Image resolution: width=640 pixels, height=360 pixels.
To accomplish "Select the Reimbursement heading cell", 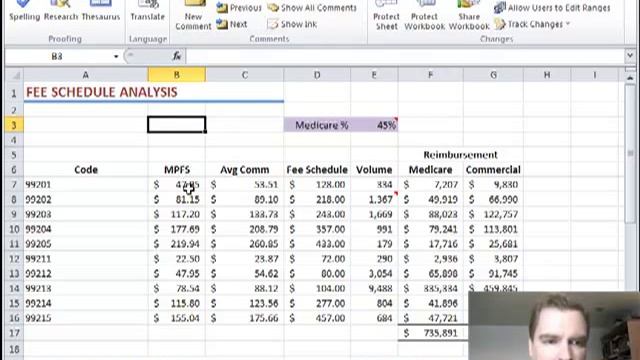I will click(x=460, y=155).
